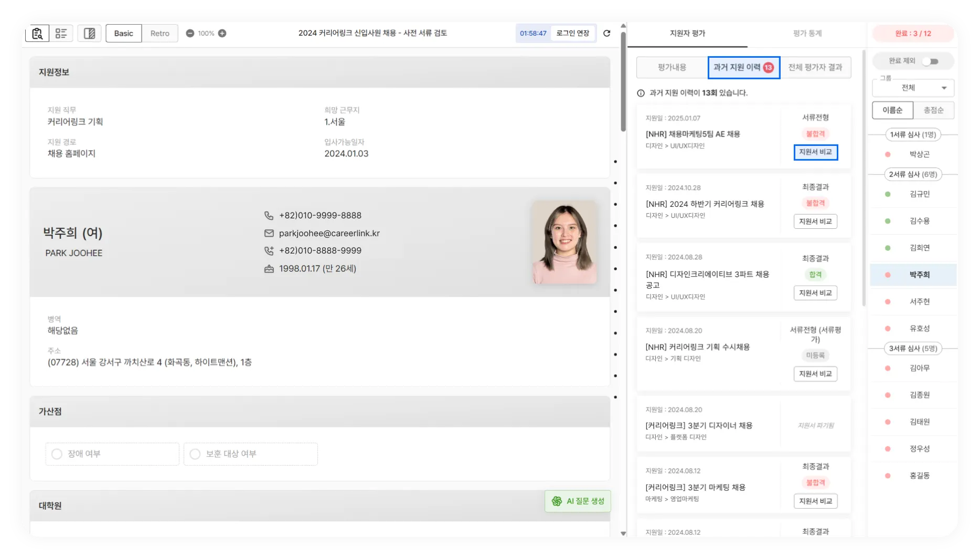Open the 그룹 전체 dropdown

tap(913, 88)
